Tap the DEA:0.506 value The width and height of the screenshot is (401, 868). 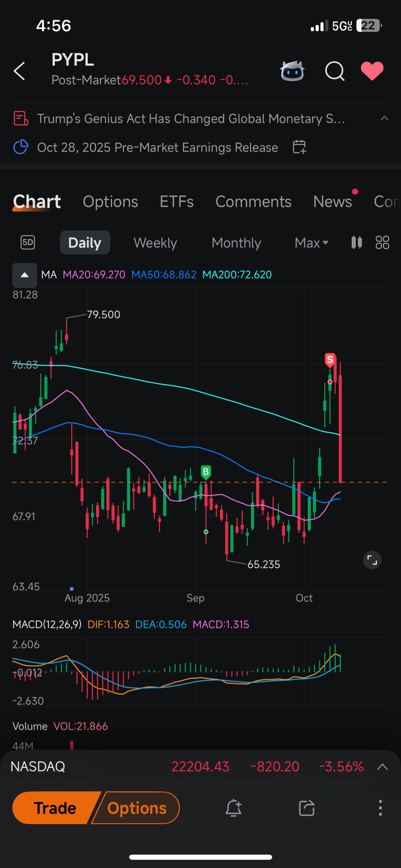[x=161, y=624]
